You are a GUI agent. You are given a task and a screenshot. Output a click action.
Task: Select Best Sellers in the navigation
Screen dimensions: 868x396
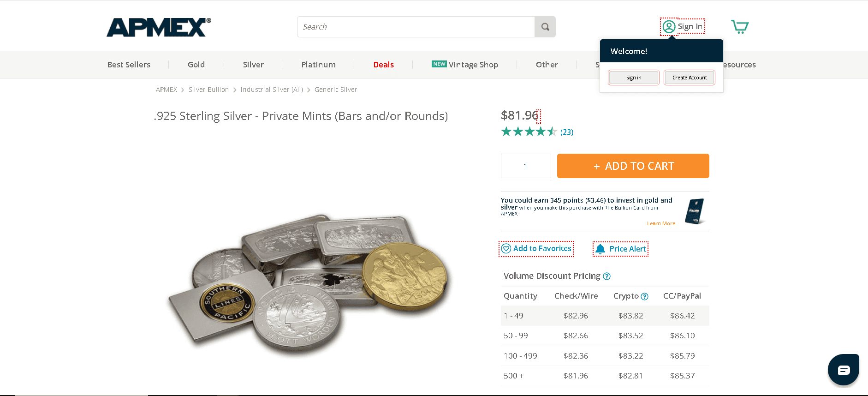pyautogui.click(x=128, y=65)
